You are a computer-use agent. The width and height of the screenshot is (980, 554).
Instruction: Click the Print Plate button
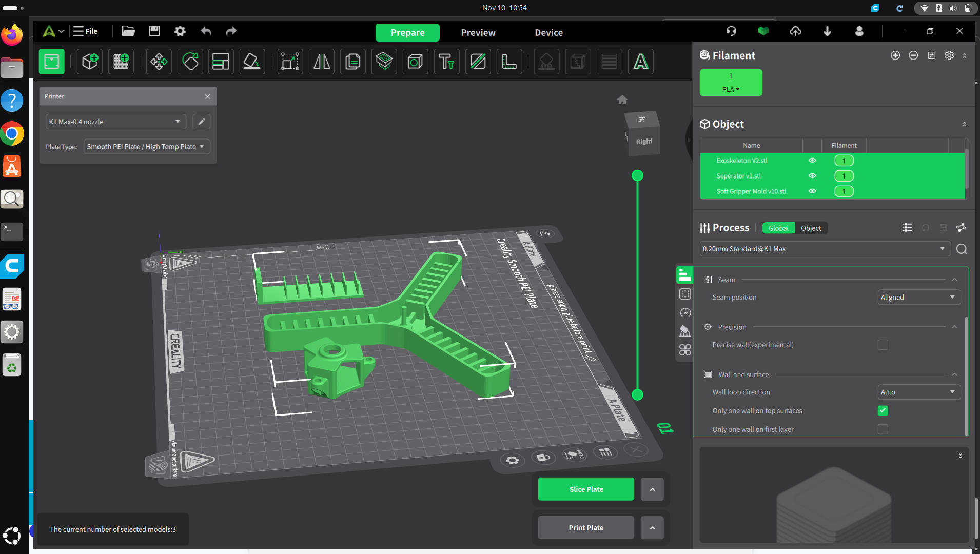point(586,528)
